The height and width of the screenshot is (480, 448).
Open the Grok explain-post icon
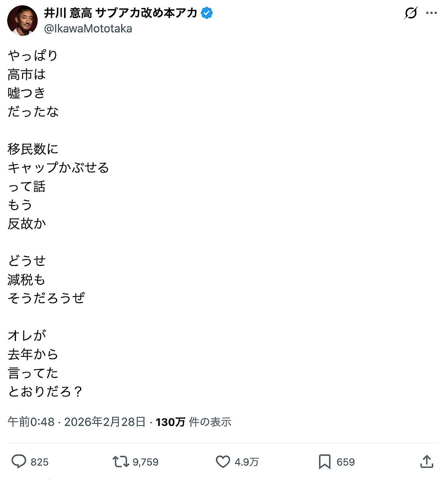click(411, 13)
